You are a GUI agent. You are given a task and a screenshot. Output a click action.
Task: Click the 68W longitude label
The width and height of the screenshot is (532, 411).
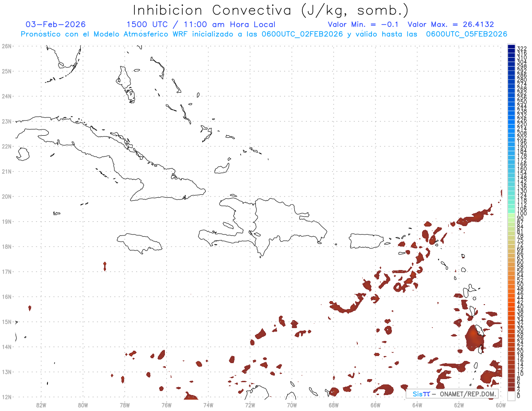coord(334,405)
